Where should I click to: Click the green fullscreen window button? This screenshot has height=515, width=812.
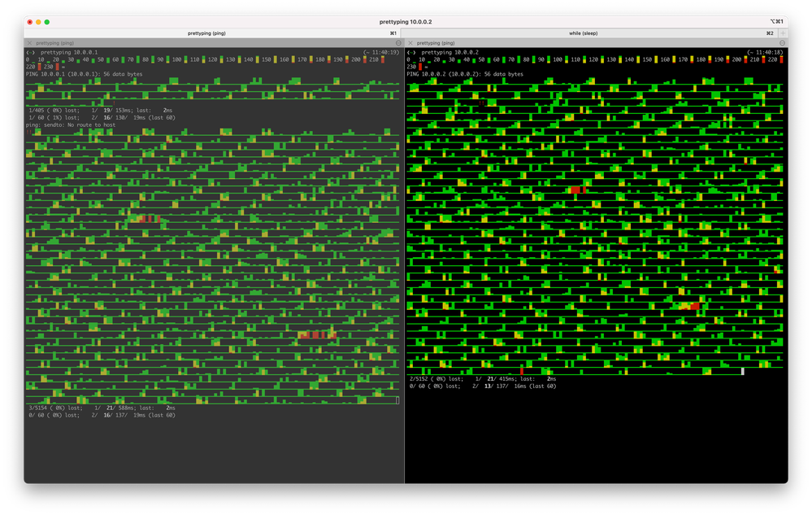47,22
